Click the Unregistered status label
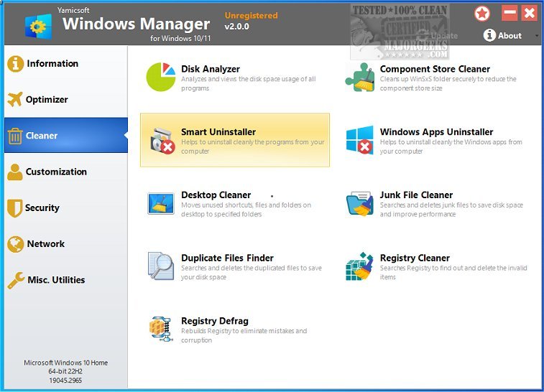 click(x=252, y=16)
